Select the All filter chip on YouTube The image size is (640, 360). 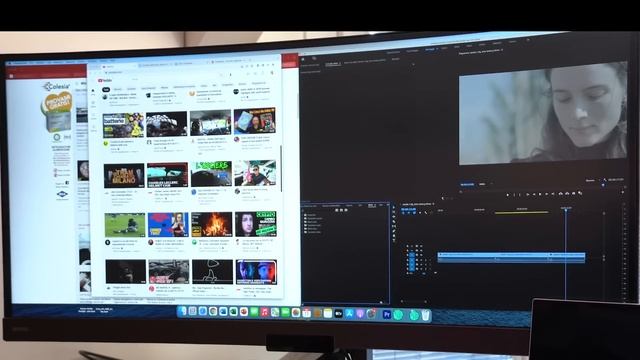106,89
